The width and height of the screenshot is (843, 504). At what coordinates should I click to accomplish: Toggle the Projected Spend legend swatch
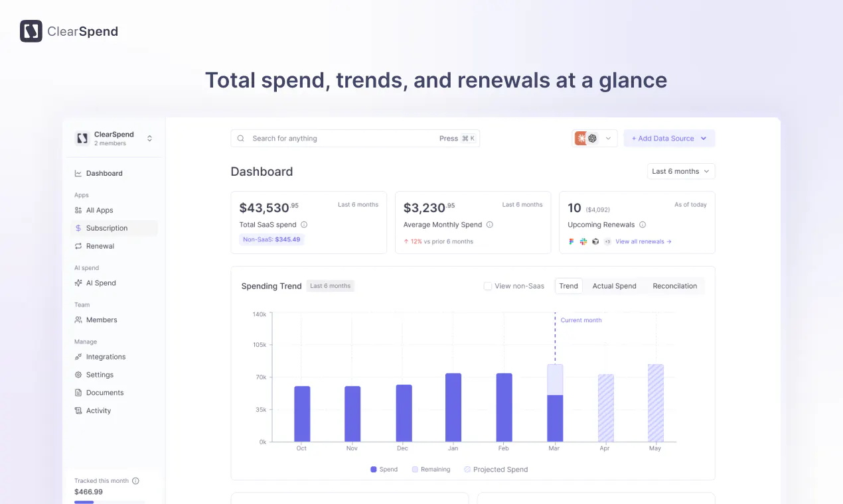pyautogui.click(x=467, y=470)
